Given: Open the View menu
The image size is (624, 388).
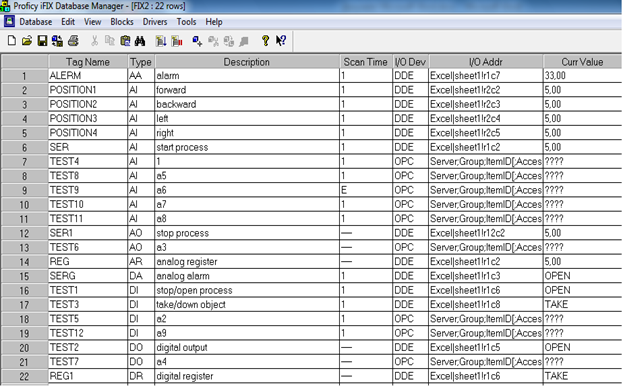Looking at the screenshot, I should pos(92,22).
